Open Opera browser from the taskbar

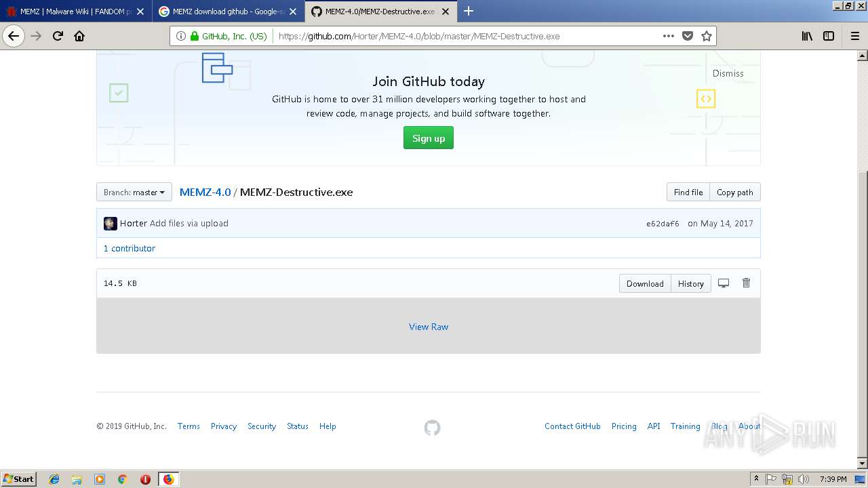[x=145, y=479]
